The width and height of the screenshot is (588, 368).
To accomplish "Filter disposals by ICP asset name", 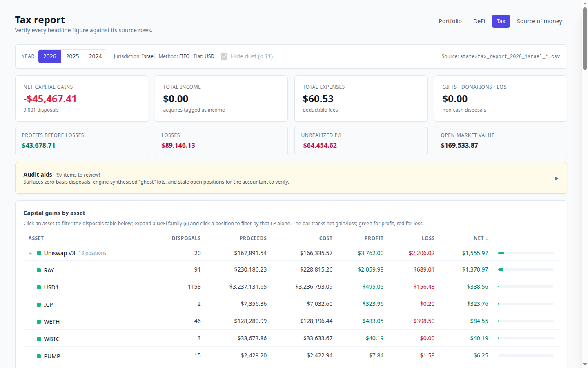I will click(x=48, y=305).
